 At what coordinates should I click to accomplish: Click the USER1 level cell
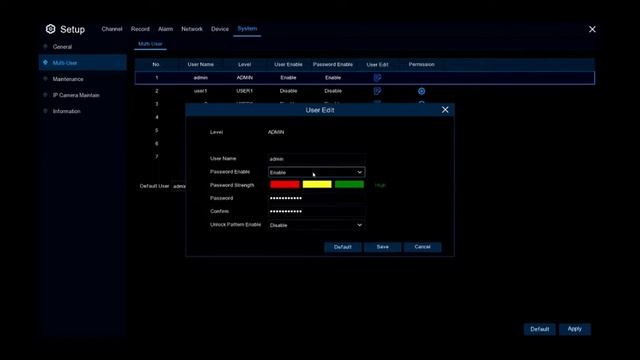pyautogui.click(x=244, y=91)
